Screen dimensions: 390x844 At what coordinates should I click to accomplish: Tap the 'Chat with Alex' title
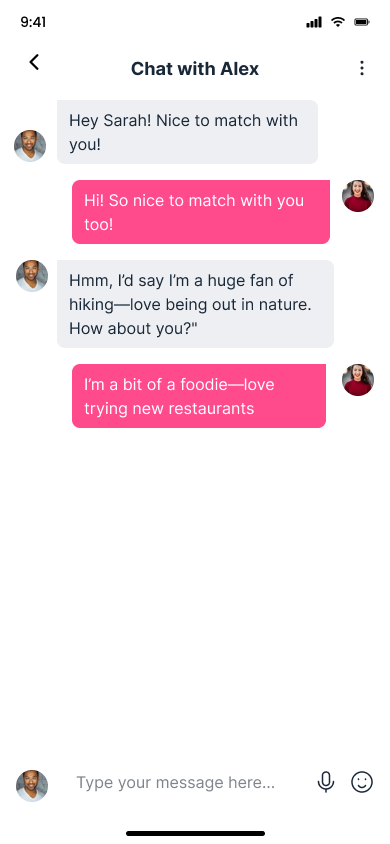pos(195,68)
